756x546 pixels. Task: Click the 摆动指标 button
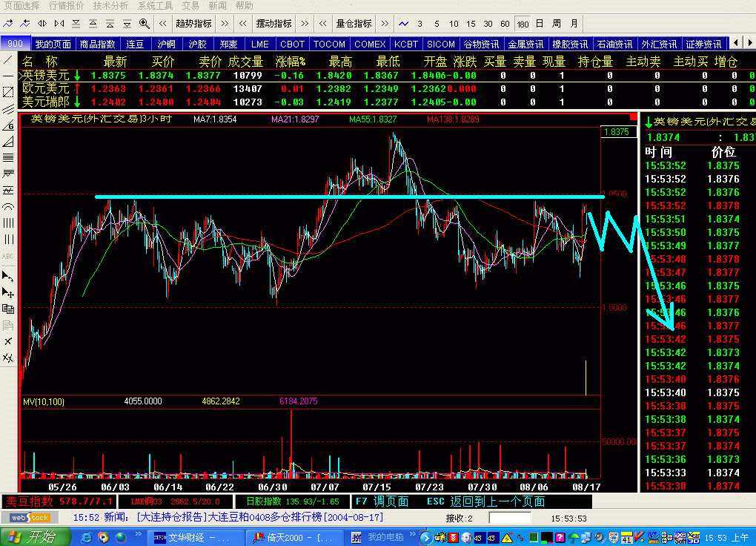click(x=273, y=23)
